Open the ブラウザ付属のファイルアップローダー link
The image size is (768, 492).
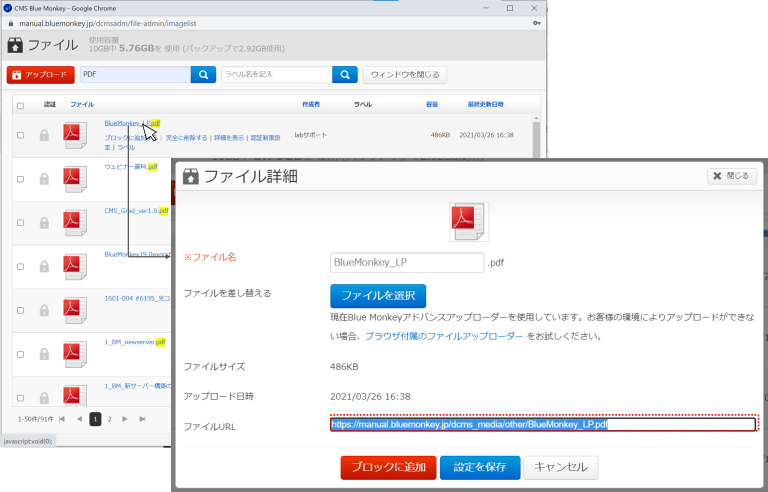tap(444, 336)
